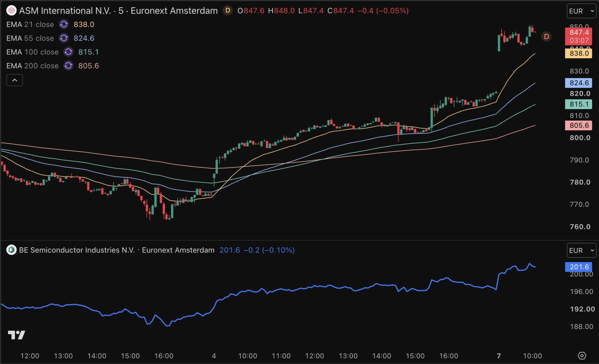Click the 770.0 price axis tick

pos(579,204)
